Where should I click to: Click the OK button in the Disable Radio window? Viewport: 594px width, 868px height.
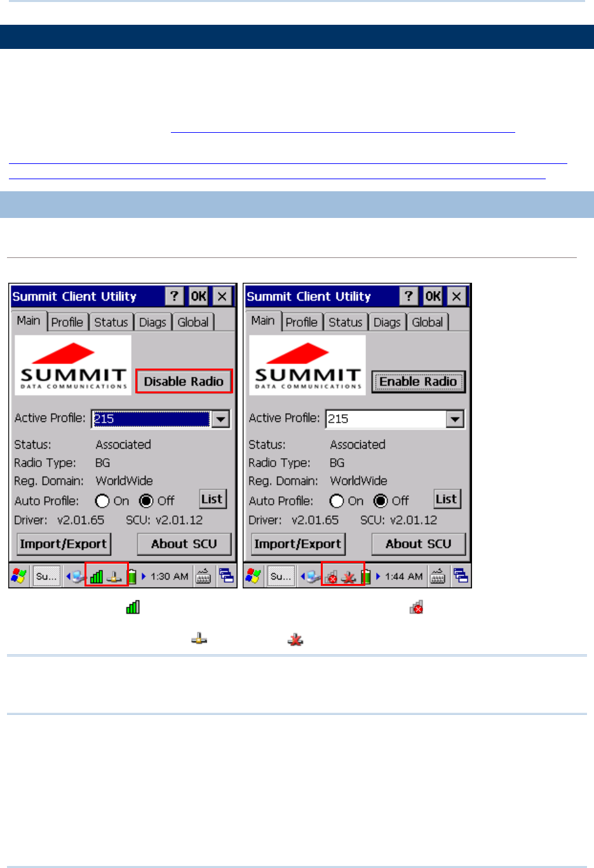point(198,296)
